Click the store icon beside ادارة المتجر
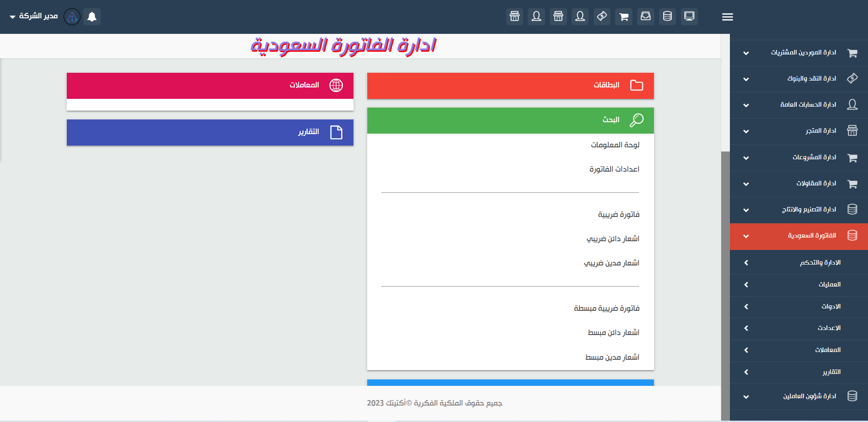868x422 pixels. pyautogui.click(x=852, y=131)
